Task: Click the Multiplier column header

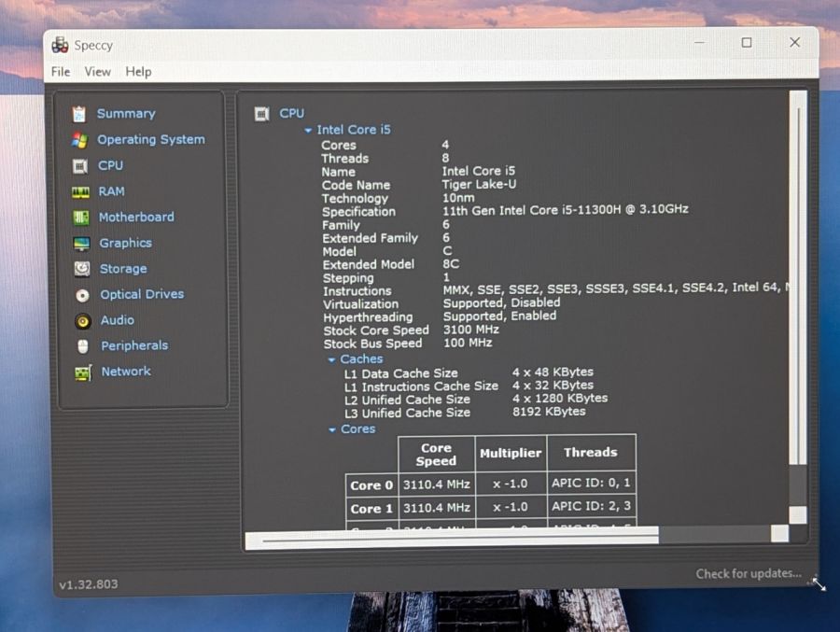Action: [511, 454]
